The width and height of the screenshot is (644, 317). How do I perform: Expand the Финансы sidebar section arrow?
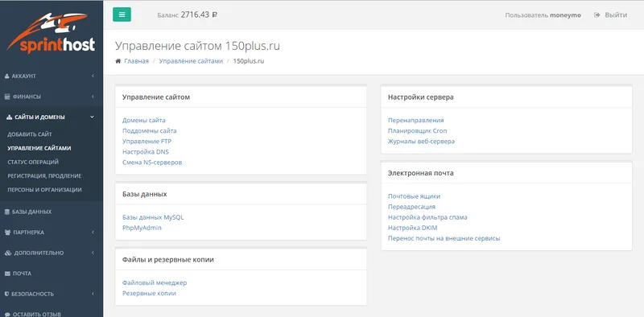pos(93,97)
